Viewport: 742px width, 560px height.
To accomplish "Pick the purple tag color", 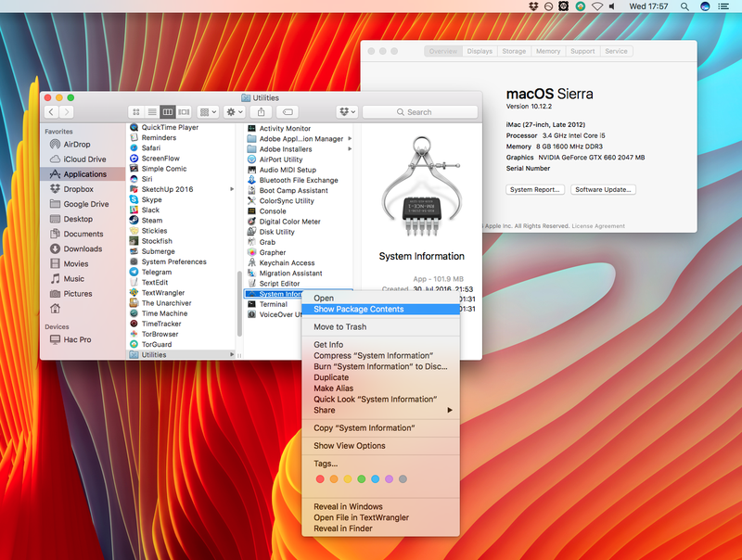I will click(x=389, y=479).
